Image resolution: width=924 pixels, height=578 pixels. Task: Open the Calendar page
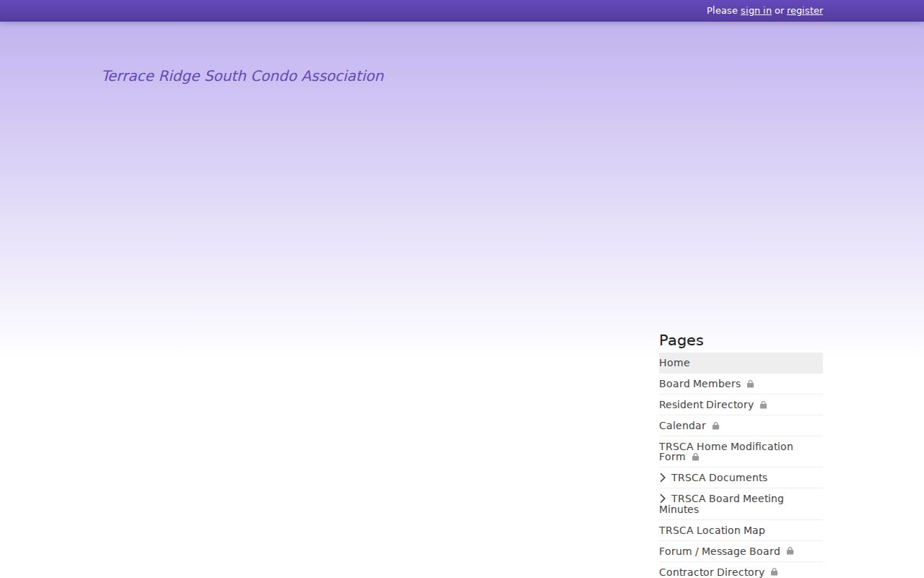[x=682, y=426]
